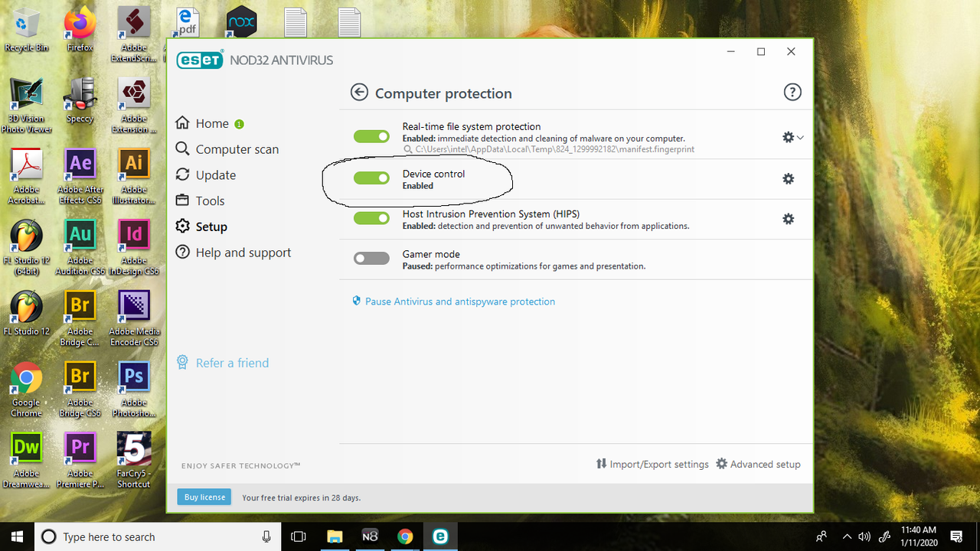Open Help and support
Image resolution: width=980 pixels, height=551 pixels.
tap(233, 253)
